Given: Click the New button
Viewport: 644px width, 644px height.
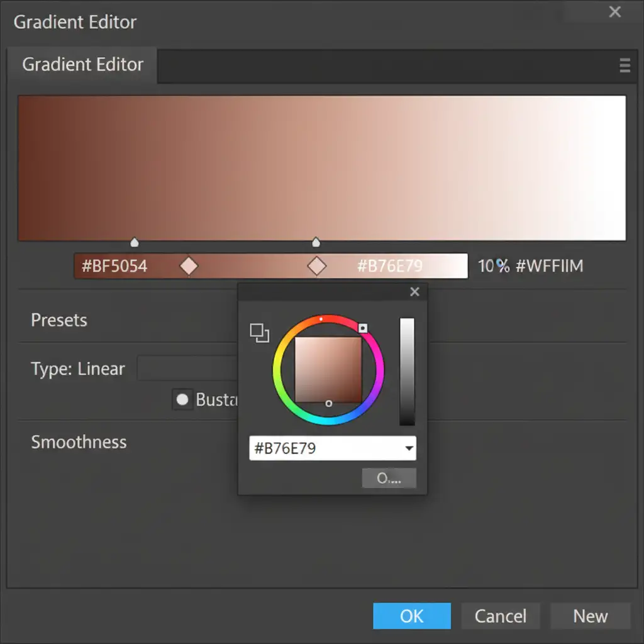Looking at the screenshot, I should click(x=590, y=616).
